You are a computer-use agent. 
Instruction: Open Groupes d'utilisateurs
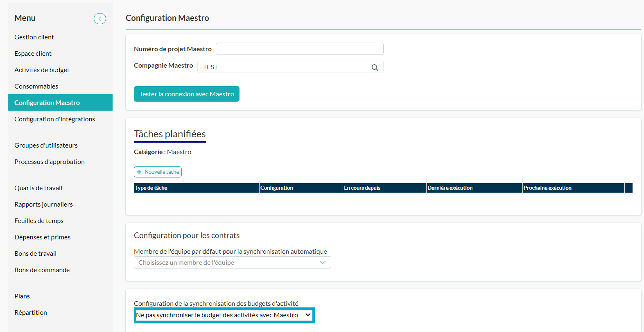point(46,145)
